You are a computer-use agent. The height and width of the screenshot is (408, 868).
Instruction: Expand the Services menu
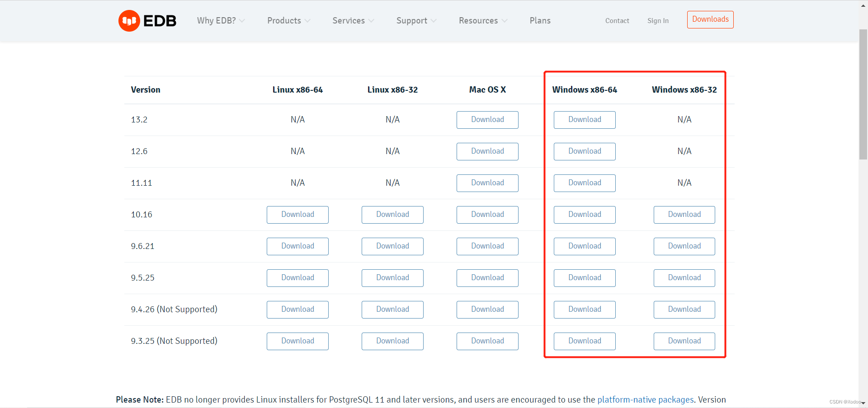tap(353, 21)
